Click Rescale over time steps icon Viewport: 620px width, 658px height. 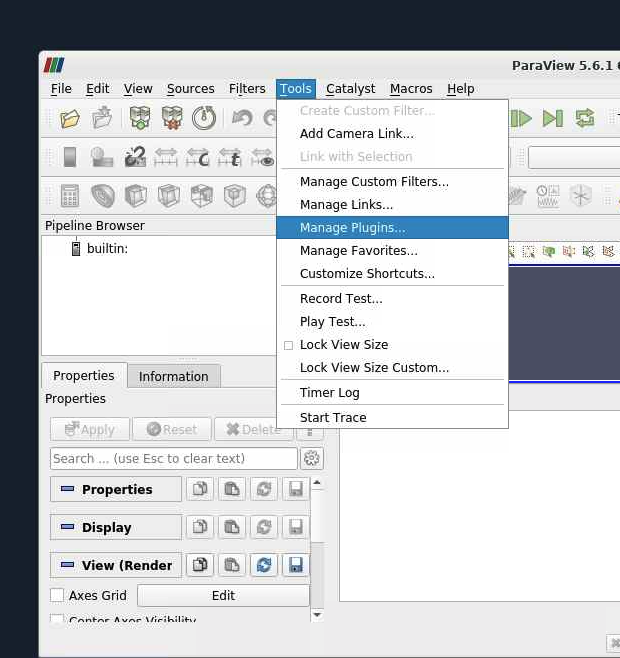point(230,157)
